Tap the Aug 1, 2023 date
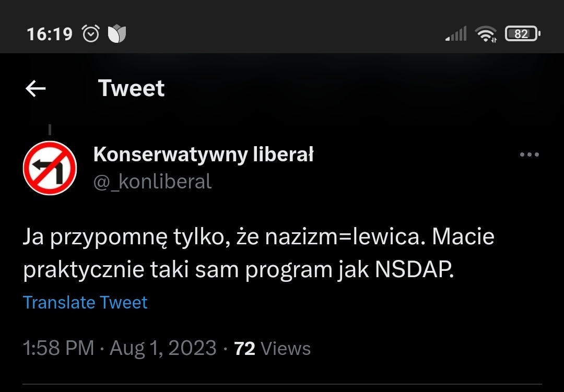564x392 pixels. [x=163, y=348]
